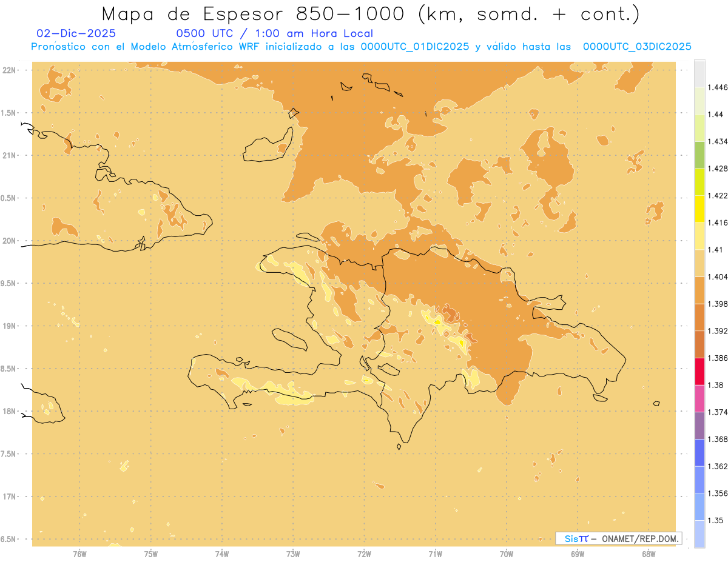Click the '68W' longitude label
The width and height of the screenshot is (728, 562).
tap(649, 554)
